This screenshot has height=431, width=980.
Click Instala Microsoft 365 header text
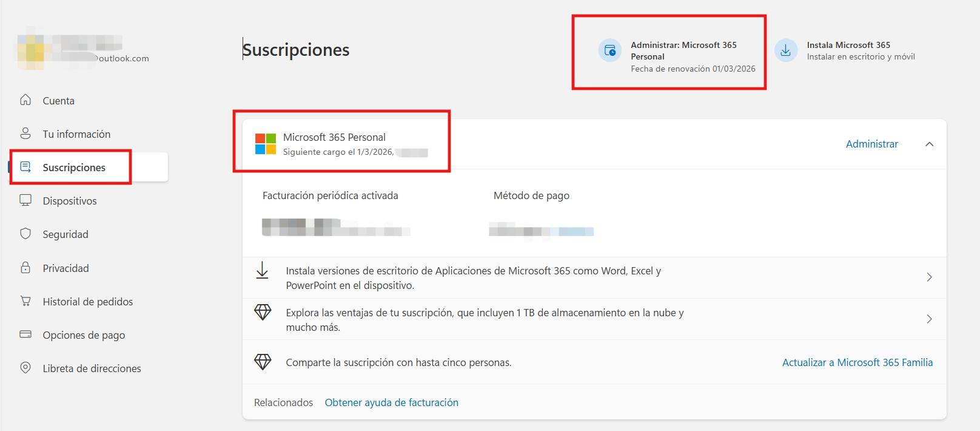(x=848, y=45)
